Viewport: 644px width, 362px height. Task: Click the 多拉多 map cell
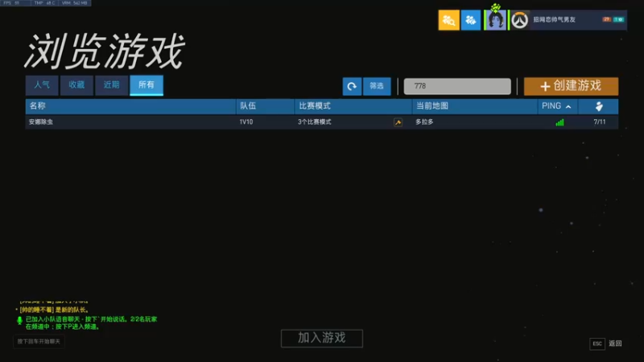coord(424,122)
